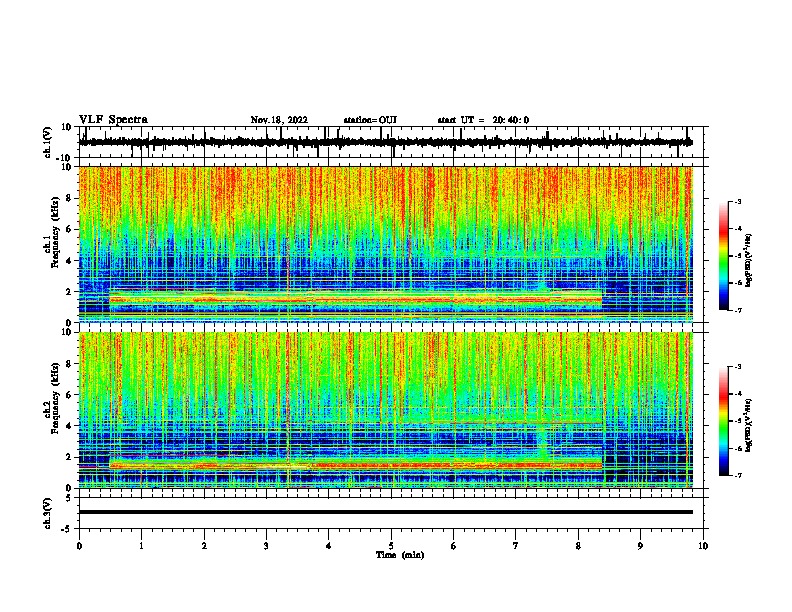Click the time axis tick label "10"
Viewport: 792px width, 612px height.
(703, 546)
